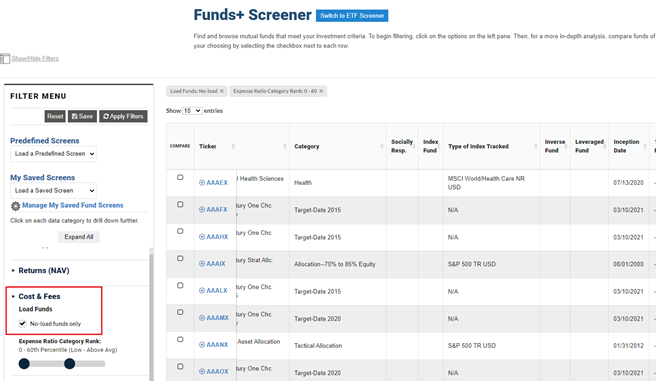Click the plus icon beside AAANX
This screenshot has width=656, height=381.
pos(202,345)
